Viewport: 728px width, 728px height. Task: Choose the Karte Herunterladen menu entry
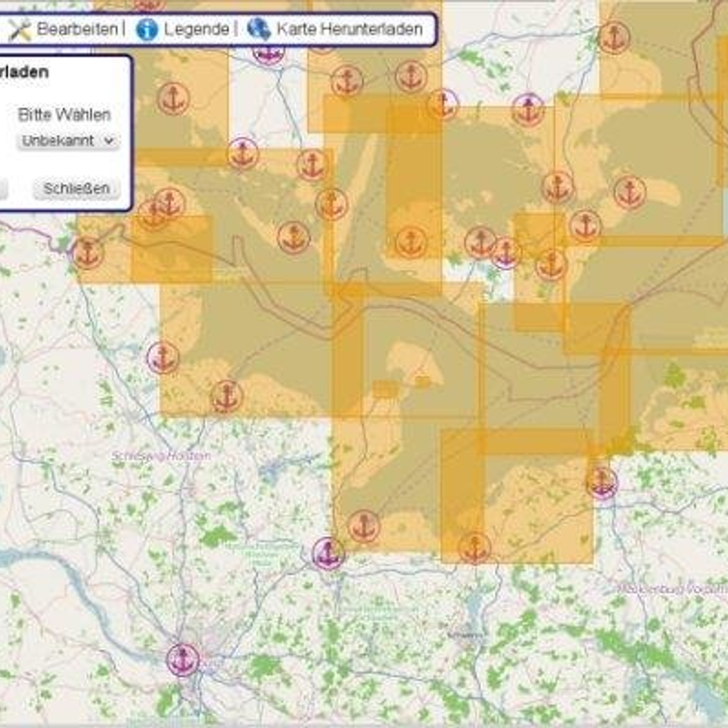point(349,29)
